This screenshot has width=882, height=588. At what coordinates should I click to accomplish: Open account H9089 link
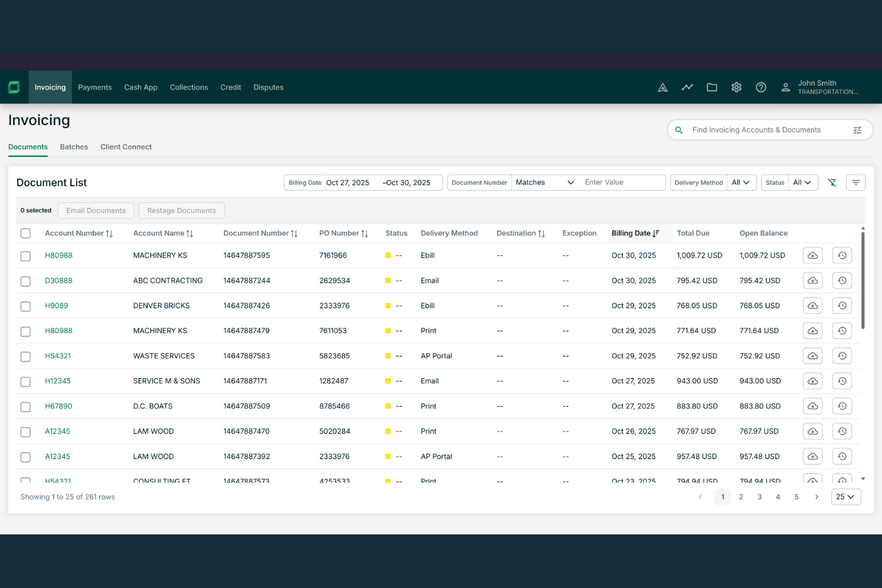(57, 306)
